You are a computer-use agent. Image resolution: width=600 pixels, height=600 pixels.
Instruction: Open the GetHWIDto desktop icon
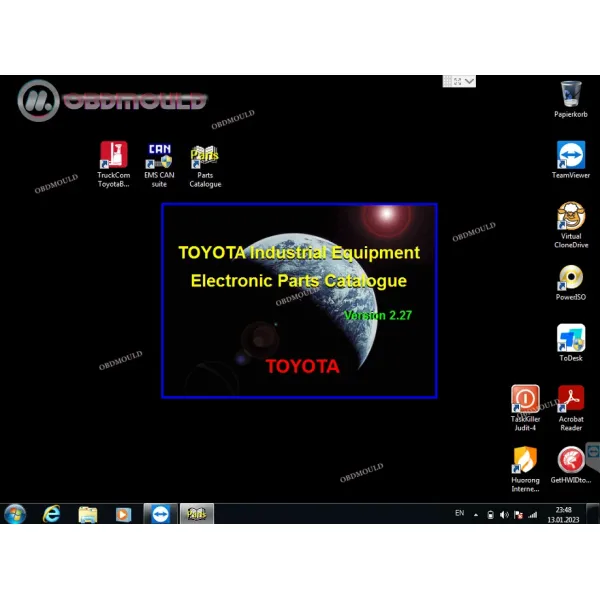(x=571, y=465)
